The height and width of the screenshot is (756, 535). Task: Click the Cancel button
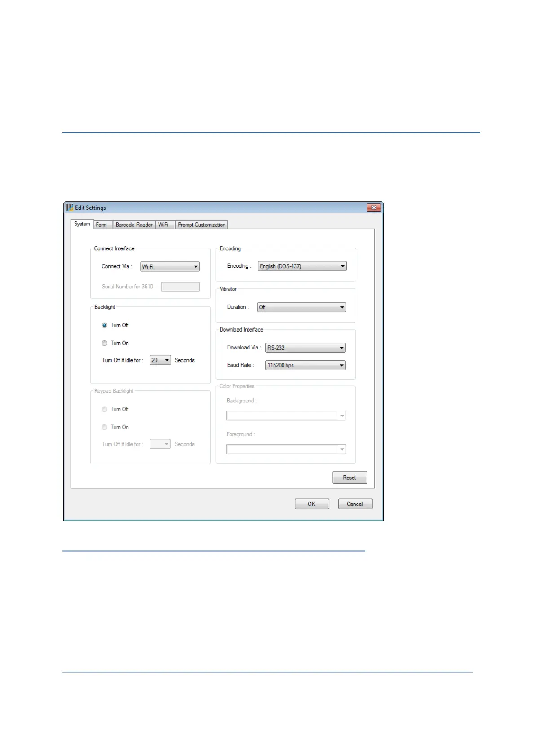[355, 504]
